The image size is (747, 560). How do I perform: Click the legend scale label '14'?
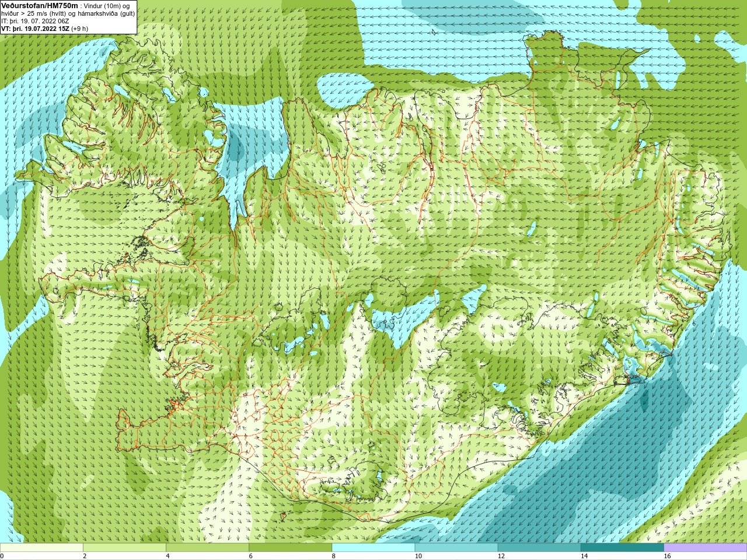point(584,556)
